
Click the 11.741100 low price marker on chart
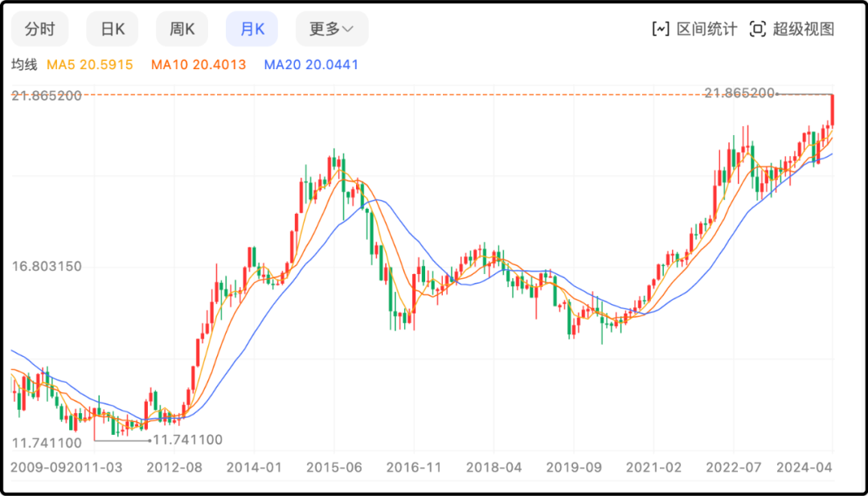(187, 440)
